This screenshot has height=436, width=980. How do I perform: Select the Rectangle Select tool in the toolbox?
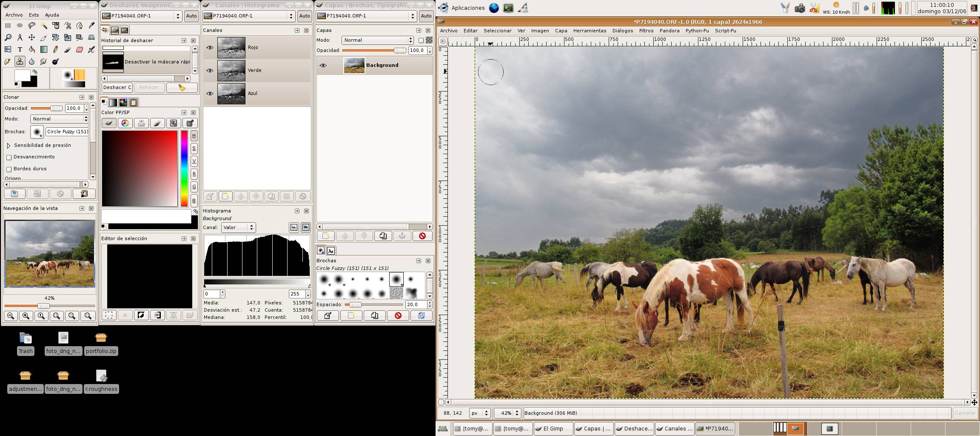click(x=8, y=26)
